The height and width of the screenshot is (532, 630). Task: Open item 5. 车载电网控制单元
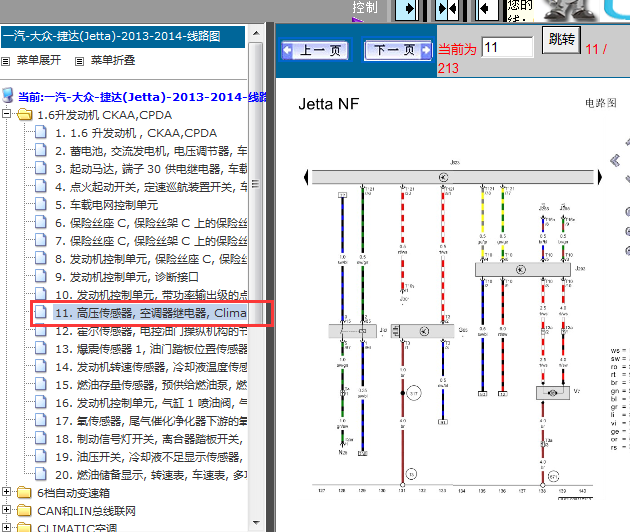click(106, 205)
